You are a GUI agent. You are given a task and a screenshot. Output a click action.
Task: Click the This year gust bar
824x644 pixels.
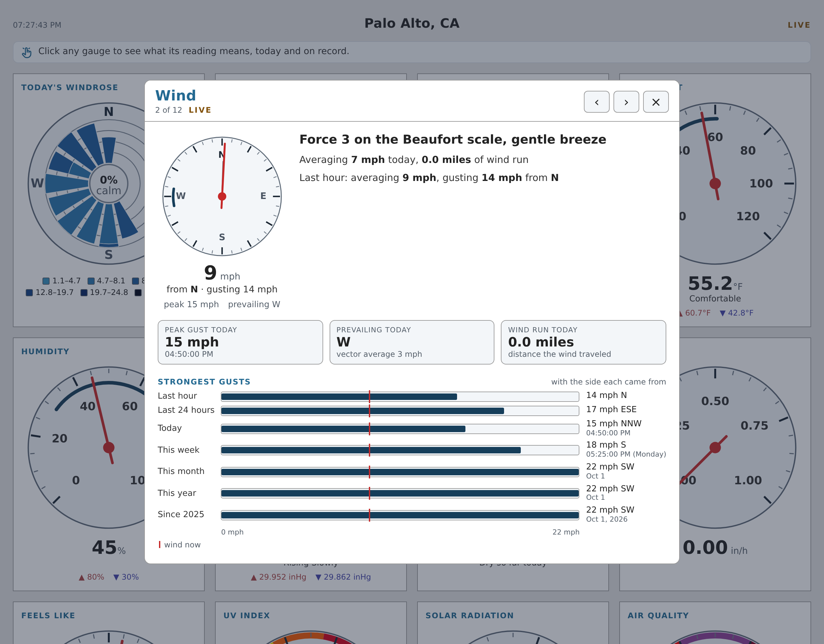coord(400,493)
